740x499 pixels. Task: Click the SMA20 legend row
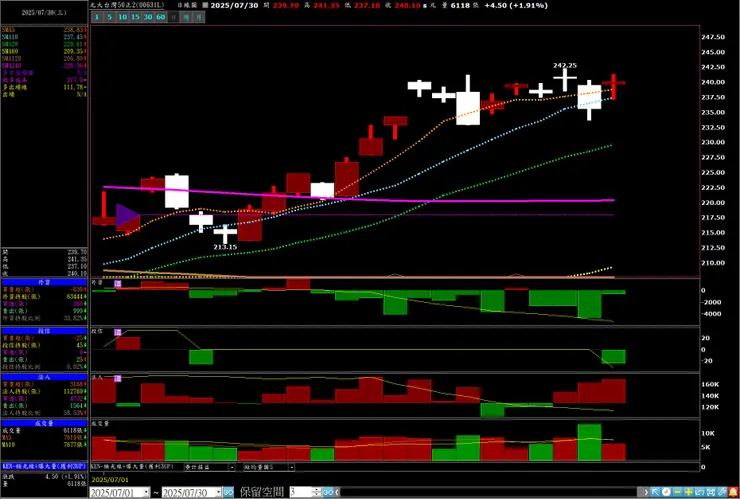(44, 44)
